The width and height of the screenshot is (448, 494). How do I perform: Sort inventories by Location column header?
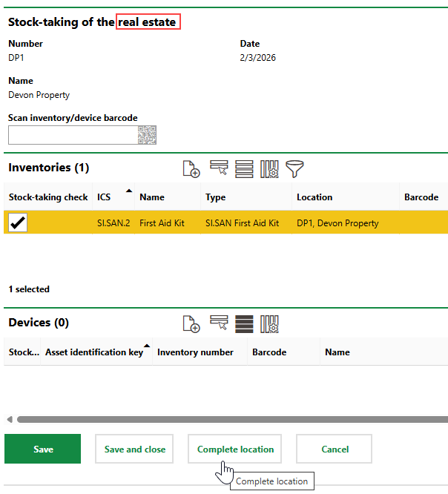(314, 197)
